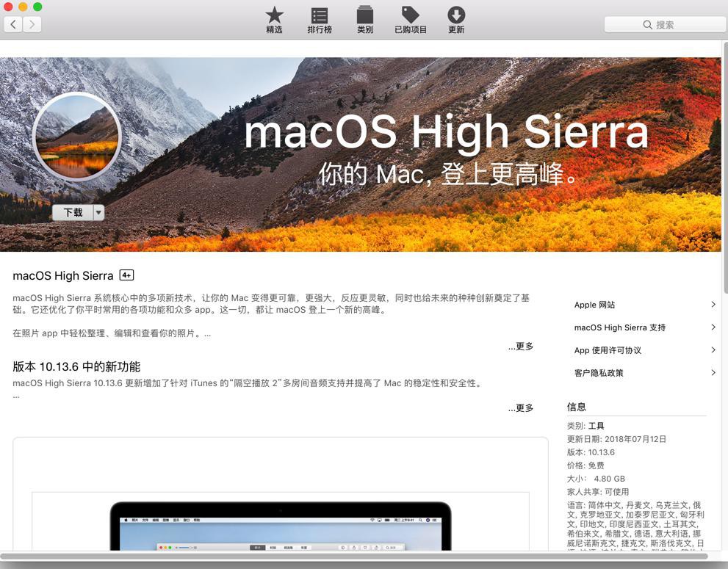Click the macOS High Sierra banner title

tap(446, 133)
